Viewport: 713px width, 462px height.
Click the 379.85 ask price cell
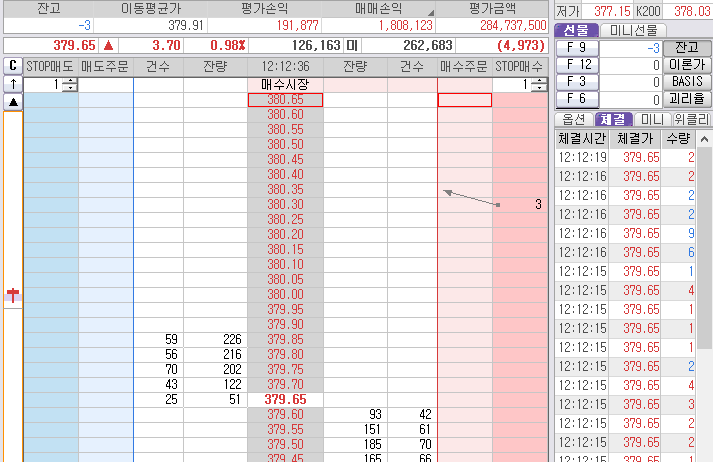click(285, 339)
